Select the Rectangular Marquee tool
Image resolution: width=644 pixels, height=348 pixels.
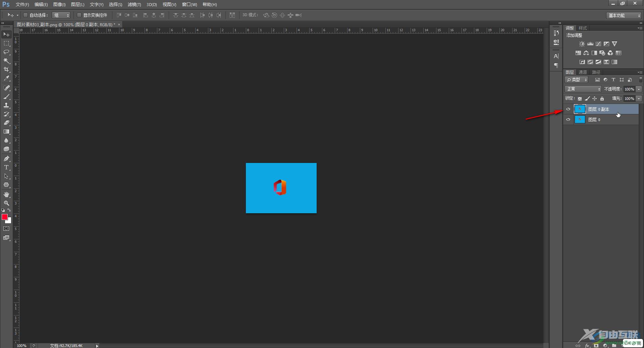(6, 43)
